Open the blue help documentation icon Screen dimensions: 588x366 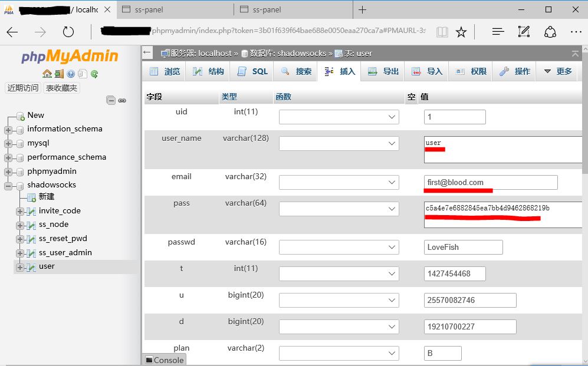71,74
